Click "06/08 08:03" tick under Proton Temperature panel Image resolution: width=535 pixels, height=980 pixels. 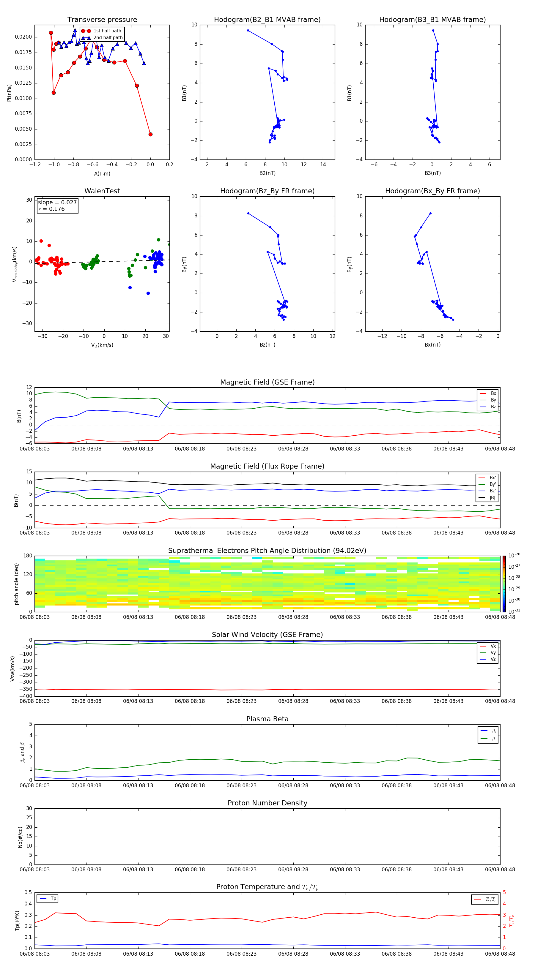[35, 954]
